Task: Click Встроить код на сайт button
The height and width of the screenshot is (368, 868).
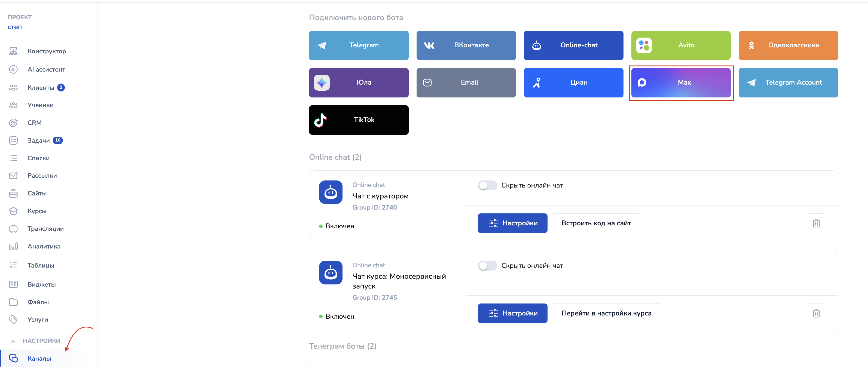Action: coord(596,223)
